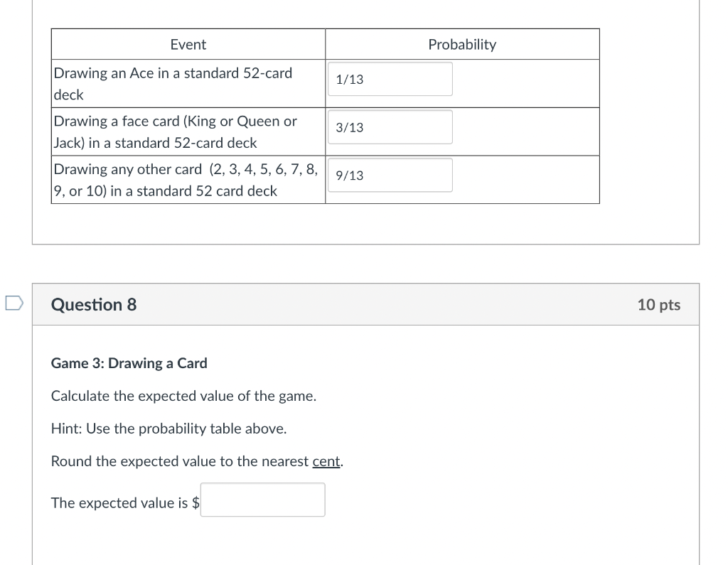
Task: Click the Game 3: Drawing a Card heading
Action: point(129,363)
